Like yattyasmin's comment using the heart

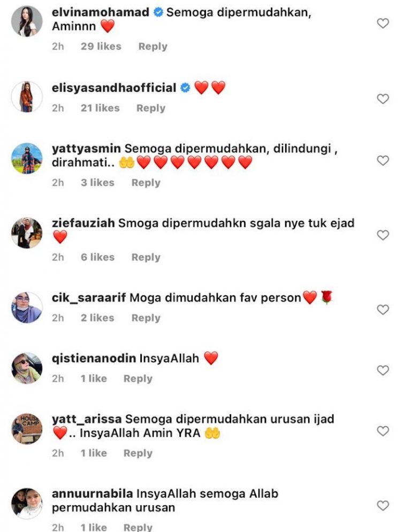click(383, 160)
